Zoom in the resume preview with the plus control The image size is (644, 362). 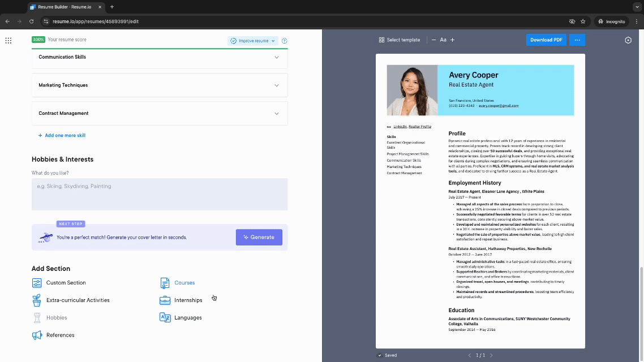(454, 40)
